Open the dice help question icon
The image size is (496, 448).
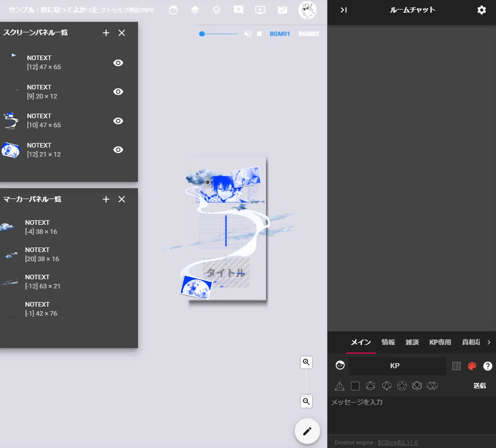coord(488,366)
